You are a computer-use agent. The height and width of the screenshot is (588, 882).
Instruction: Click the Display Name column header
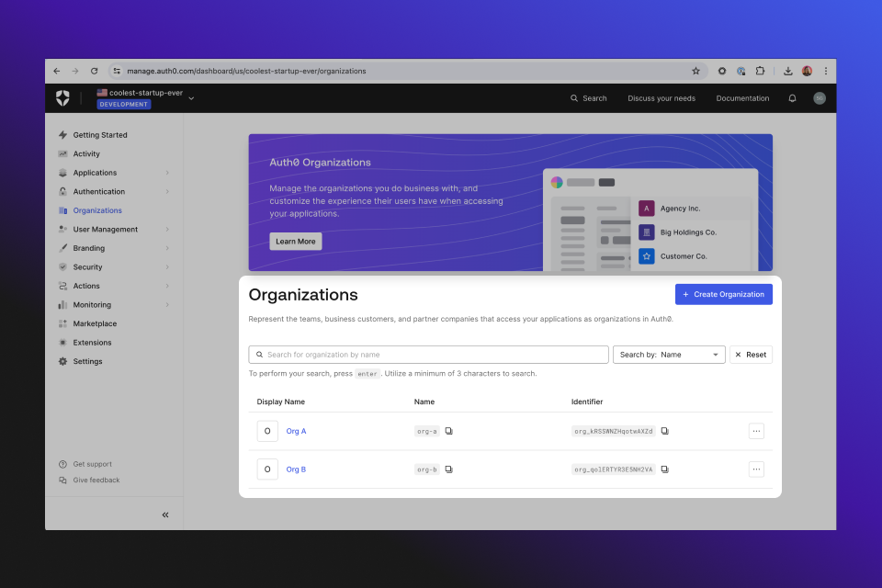click(281, 401)
